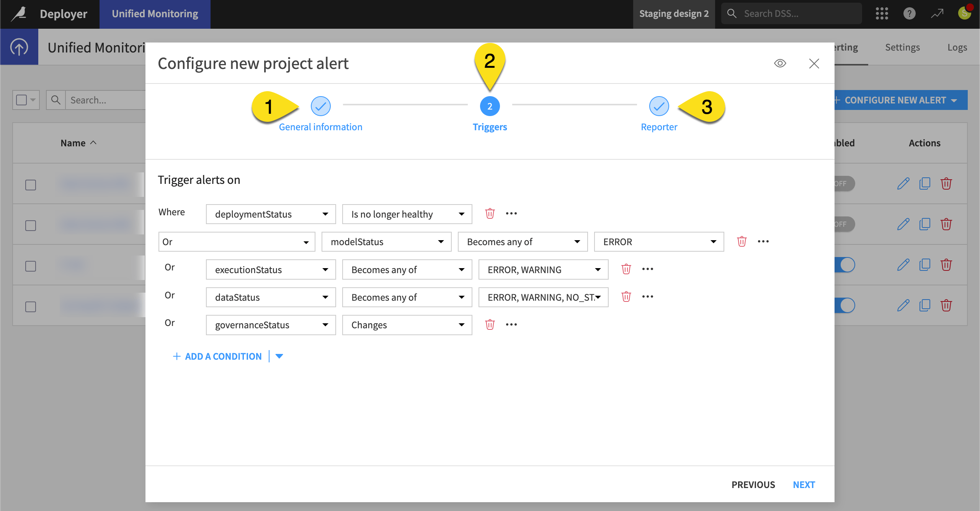Enable the select-all checkbox above the table
The height and width of the screenshot is (511, 980).
tap(22, 100)
